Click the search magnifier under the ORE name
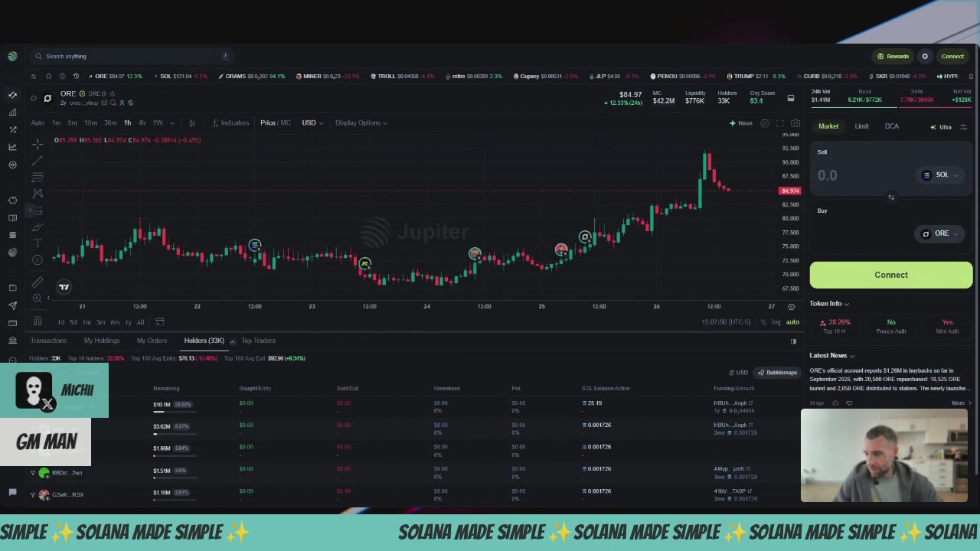The width and height of the screenshot is (980, 551). (113, 103)
